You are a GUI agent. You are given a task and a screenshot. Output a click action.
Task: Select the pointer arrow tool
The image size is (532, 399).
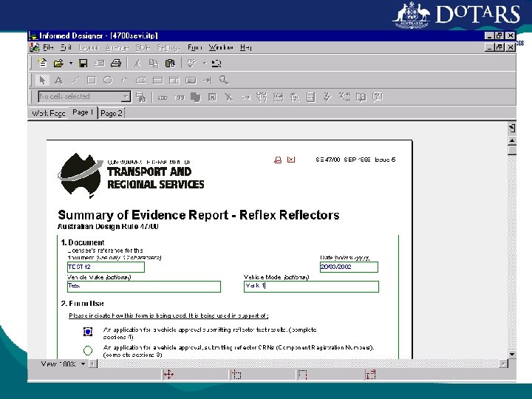[x=43, y=80]
